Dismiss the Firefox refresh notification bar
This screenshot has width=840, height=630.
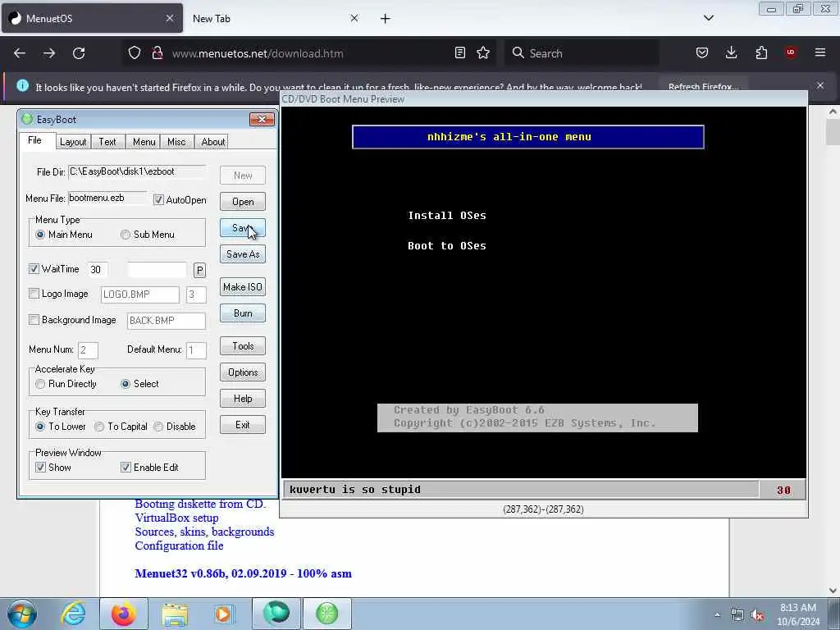click(x=820, y=85)
